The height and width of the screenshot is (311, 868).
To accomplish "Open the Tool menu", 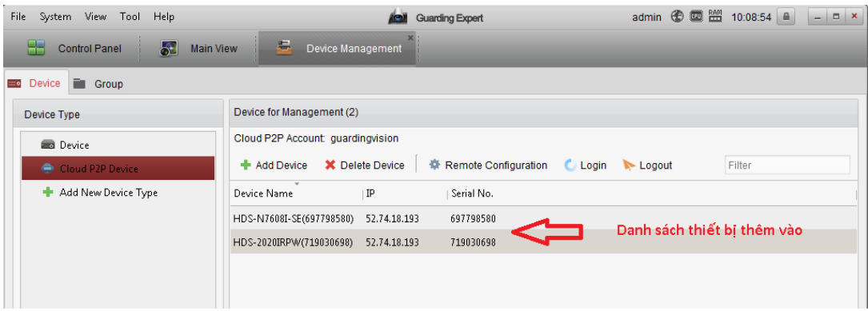I will tap(130, 17).
